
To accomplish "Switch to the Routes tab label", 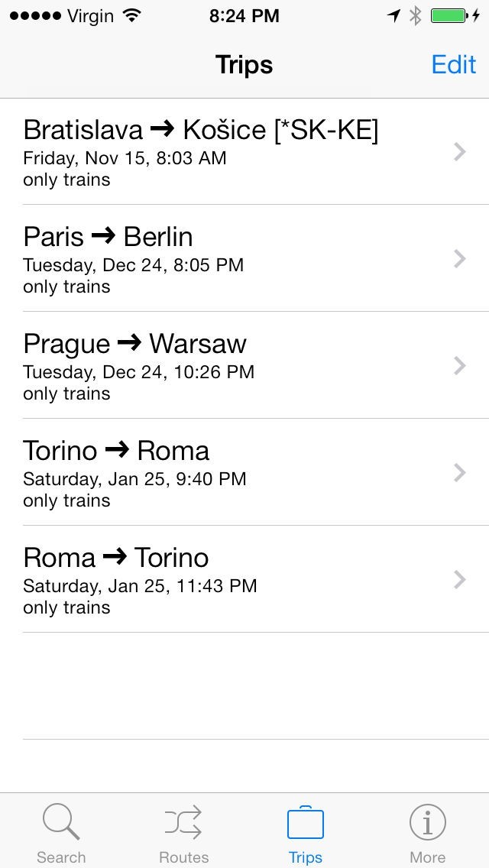I will (183, 857).
